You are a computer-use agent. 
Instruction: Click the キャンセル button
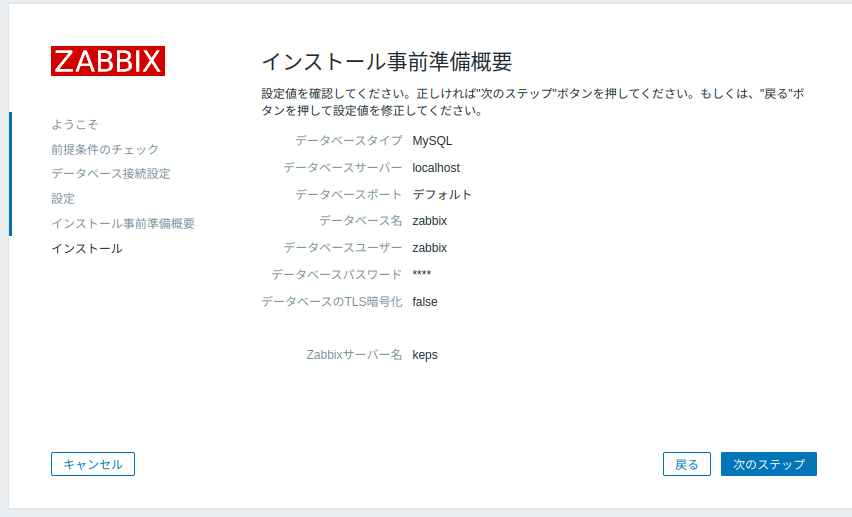pos(93,464)
